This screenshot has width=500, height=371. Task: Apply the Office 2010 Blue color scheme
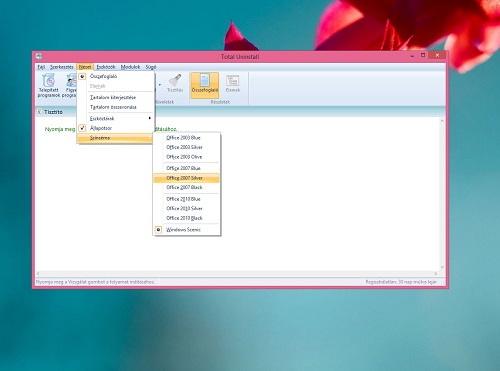point(187,199)
